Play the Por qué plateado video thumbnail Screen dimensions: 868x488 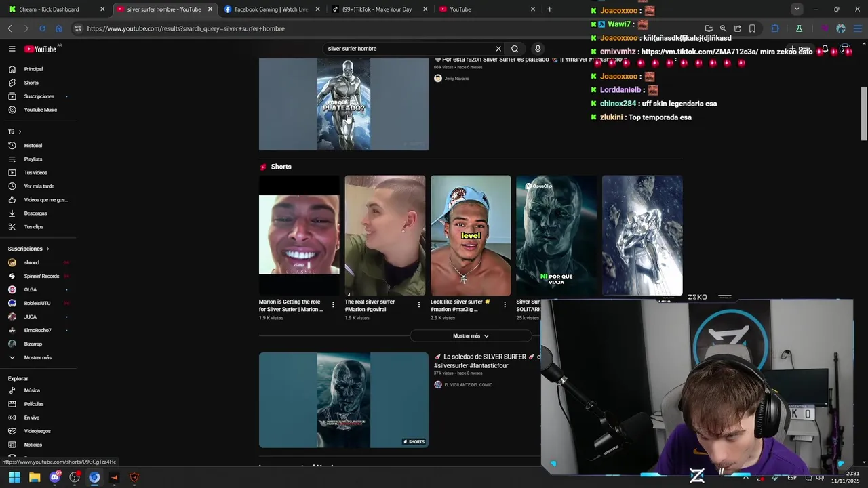click(x=344, y=104)
